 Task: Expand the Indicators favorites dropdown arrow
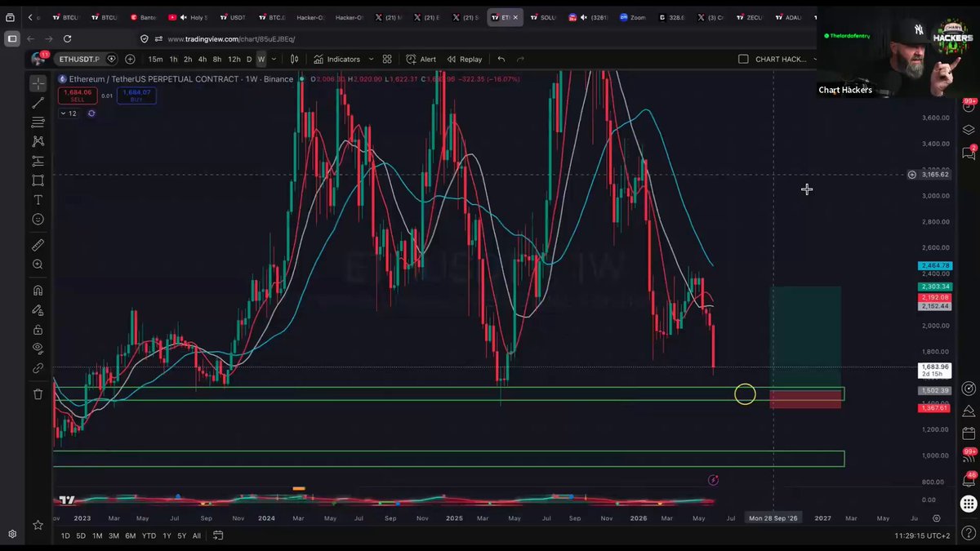[371, 59]
